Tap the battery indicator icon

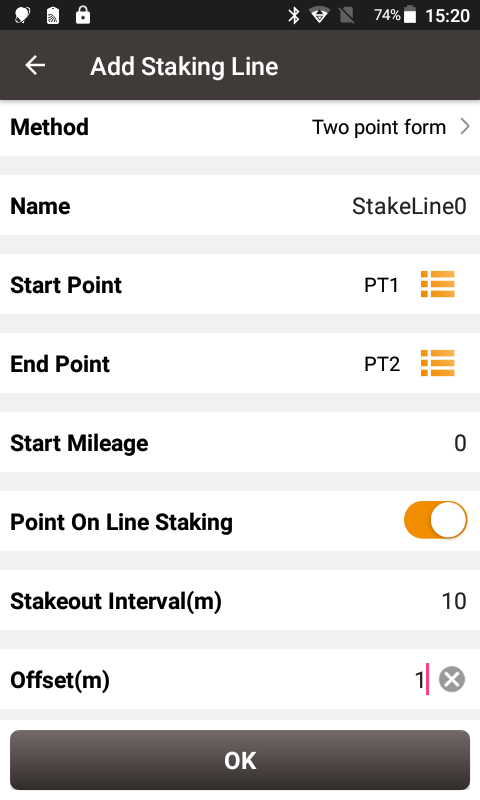click(x=410, y=15)
